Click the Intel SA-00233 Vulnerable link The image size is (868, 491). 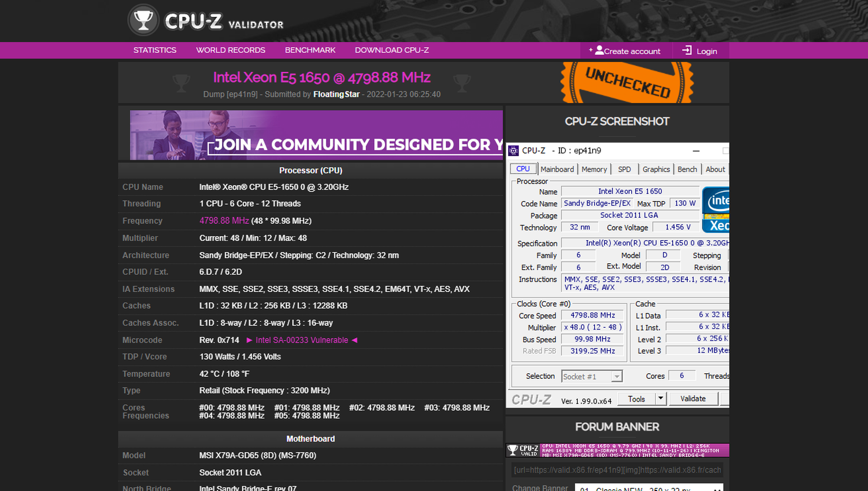point(302,340)
